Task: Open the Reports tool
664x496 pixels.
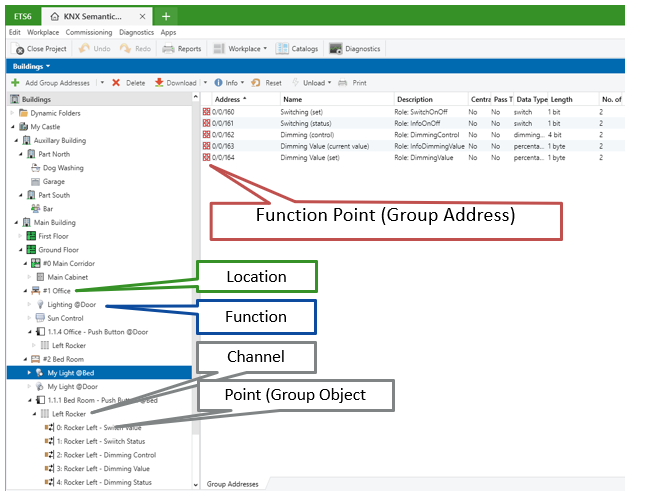Action: (182, 48)
